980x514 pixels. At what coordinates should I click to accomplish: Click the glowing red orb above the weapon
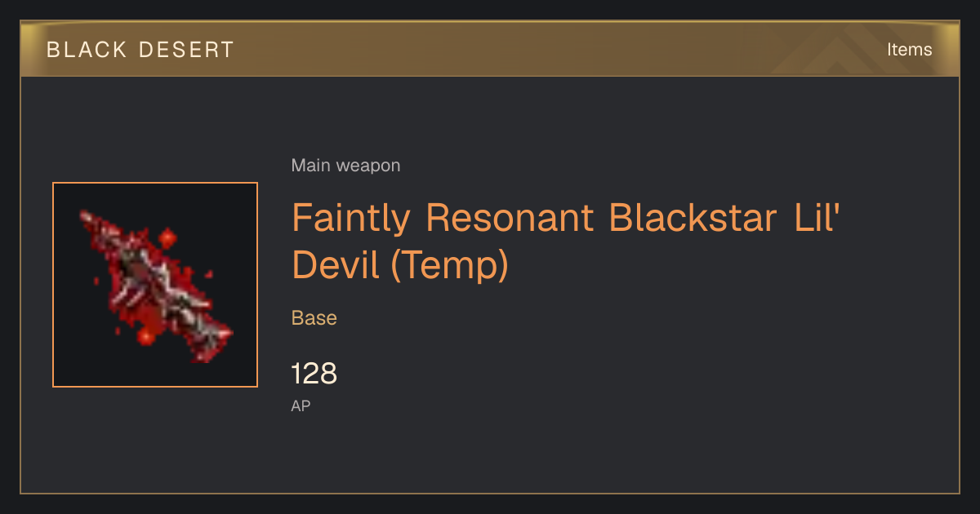[x=168, y=238]
